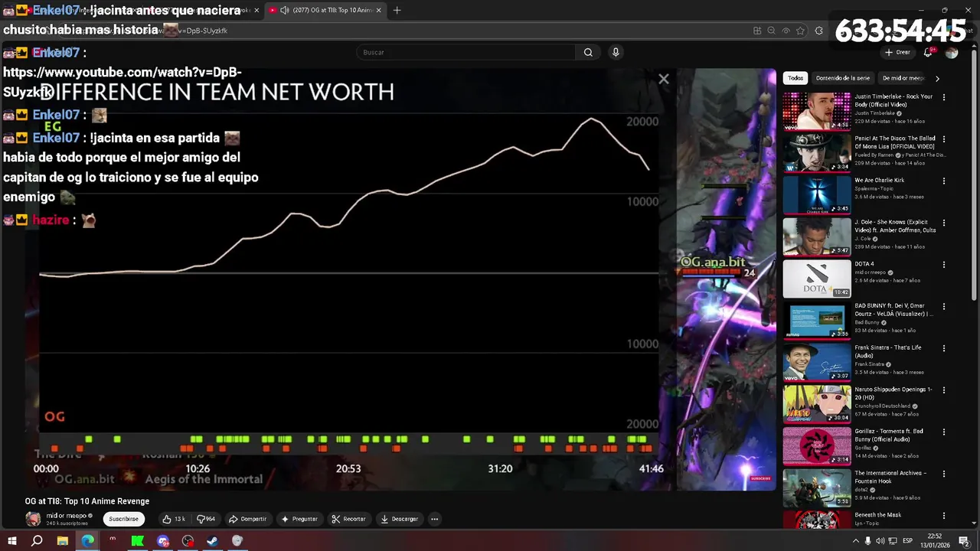
Task: Open Windows taskbar search
Action: (37, 541)
